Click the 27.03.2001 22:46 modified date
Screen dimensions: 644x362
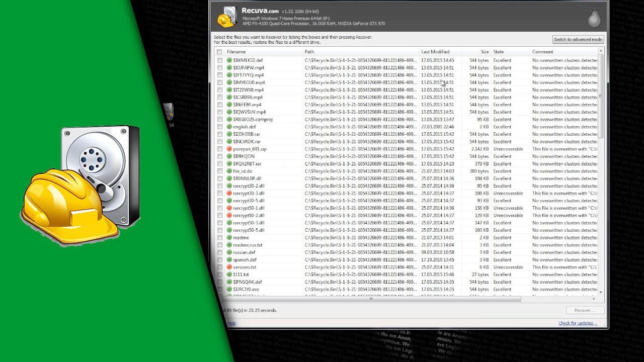point(438,127)
